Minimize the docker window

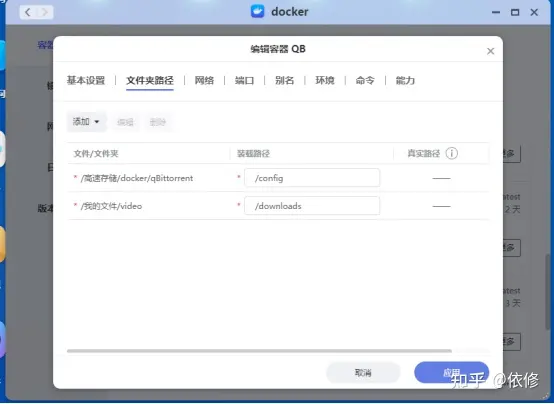click(x=496, y=12)
